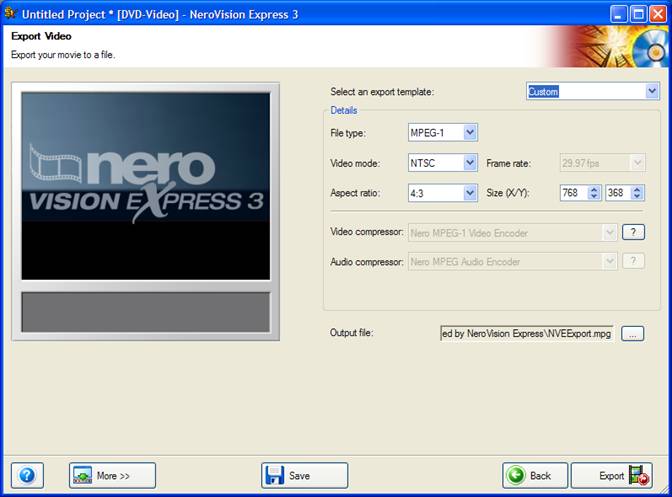The image size is (672, 497).
Task: Click the 'Size (X/Y):' label
Action: click(x=508, y=193)
